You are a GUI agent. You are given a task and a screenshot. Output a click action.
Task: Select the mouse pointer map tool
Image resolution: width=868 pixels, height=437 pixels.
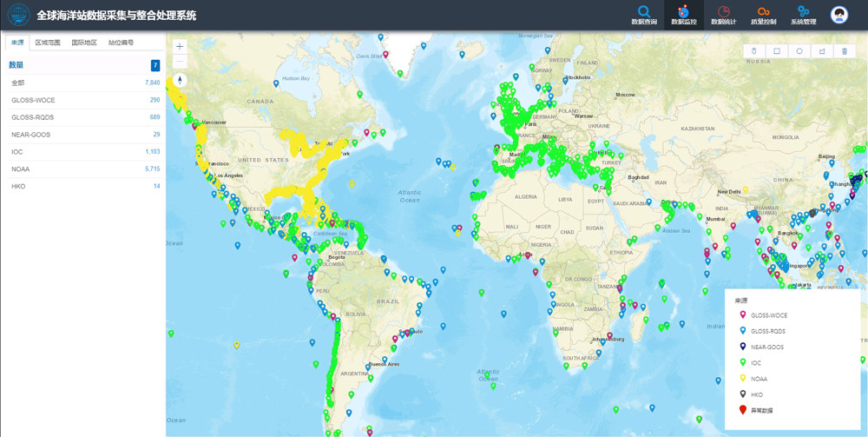pos(754,51)
